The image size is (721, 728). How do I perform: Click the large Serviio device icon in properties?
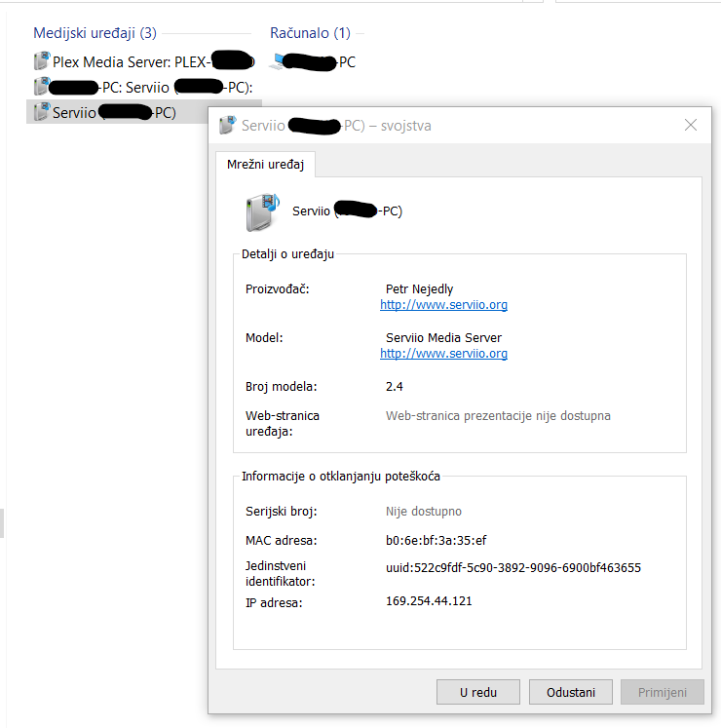(x=262, y=212)
